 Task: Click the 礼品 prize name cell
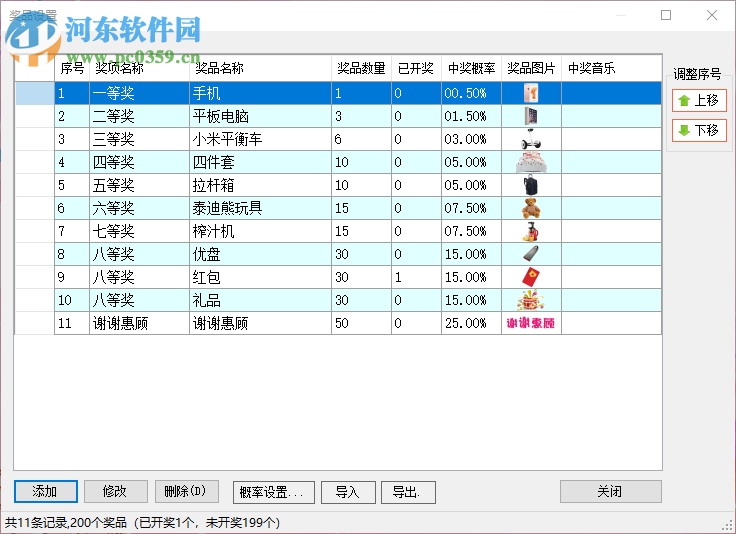pos(260,300)
